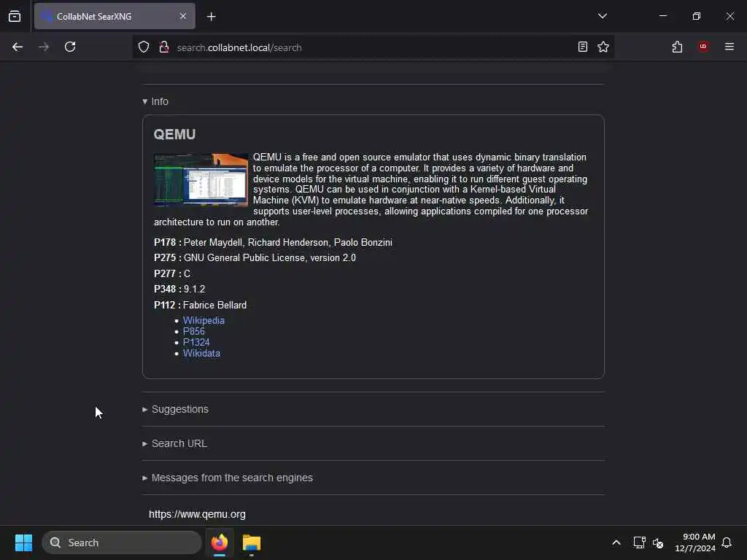
Task: Bookmark this page with the star
Action: click(x=603, y=47)
